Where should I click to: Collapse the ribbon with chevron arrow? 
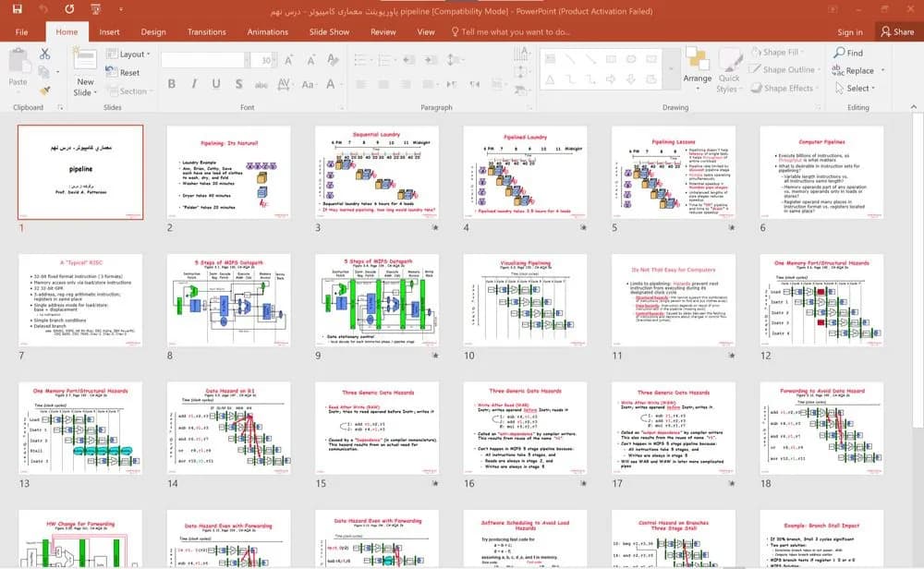pyautogui.click(x=914, y=106)
